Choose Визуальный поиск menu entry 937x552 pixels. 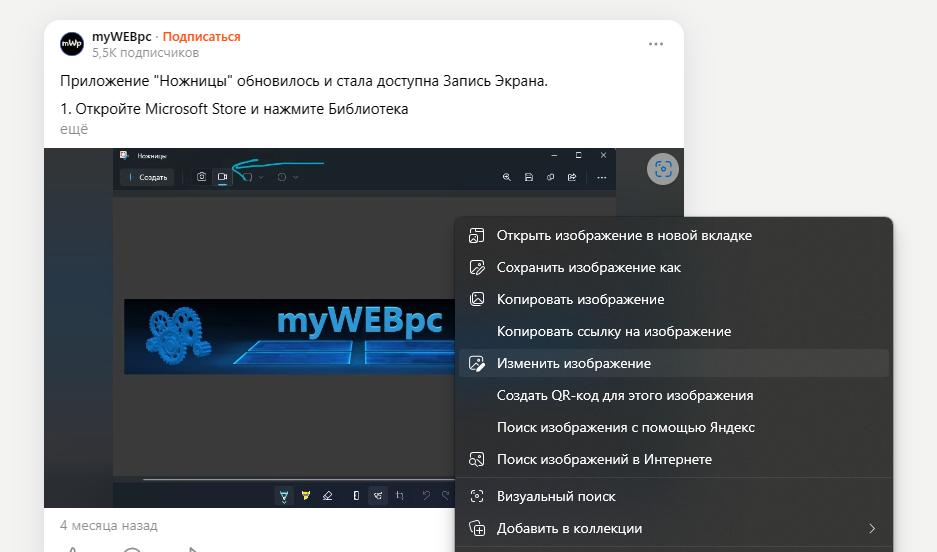point(673,496)
